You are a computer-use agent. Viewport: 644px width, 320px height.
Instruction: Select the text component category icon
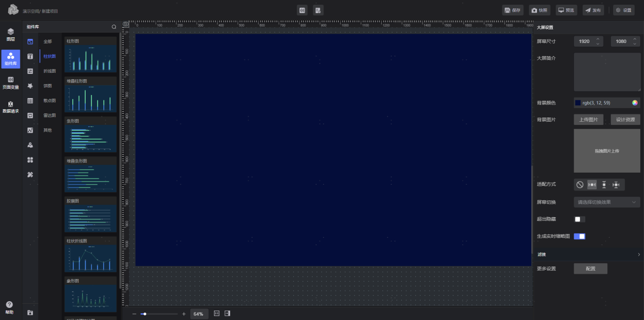[x=30, y=56]
